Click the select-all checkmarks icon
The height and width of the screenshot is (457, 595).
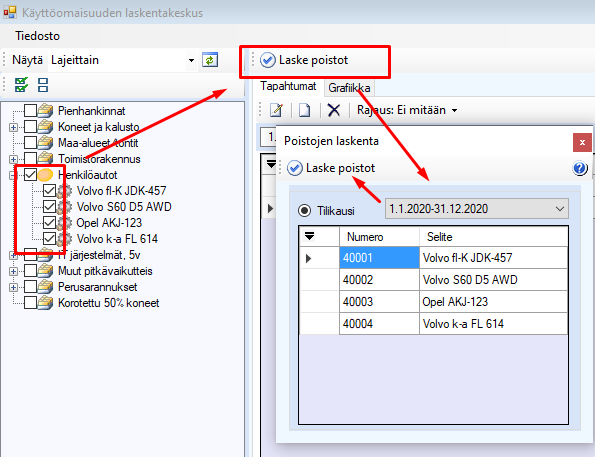coord(21,85)
